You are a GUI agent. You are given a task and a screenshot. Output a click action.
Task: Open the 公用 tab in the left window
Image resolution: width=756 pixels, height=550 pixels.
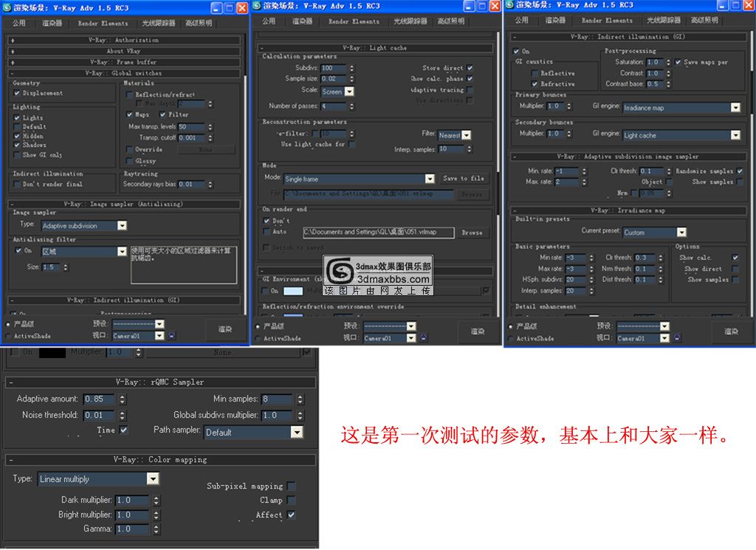pos(19,23)
